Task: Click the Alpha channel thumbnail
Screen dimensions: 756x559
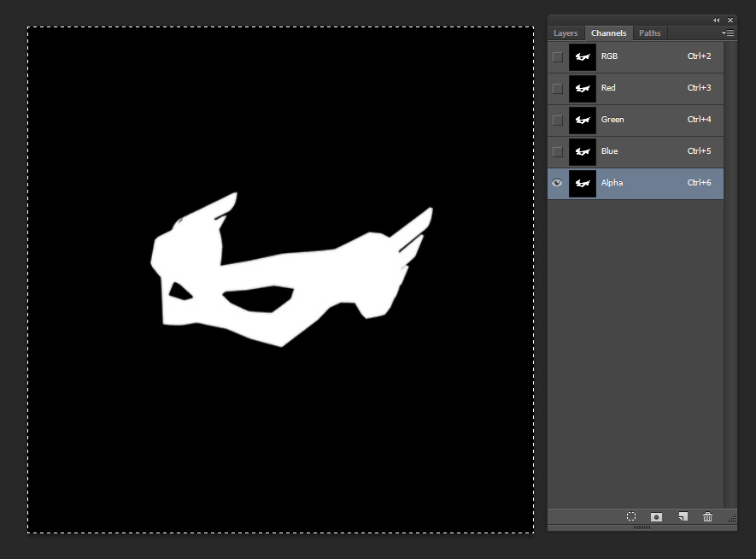Action: point(583,183)
